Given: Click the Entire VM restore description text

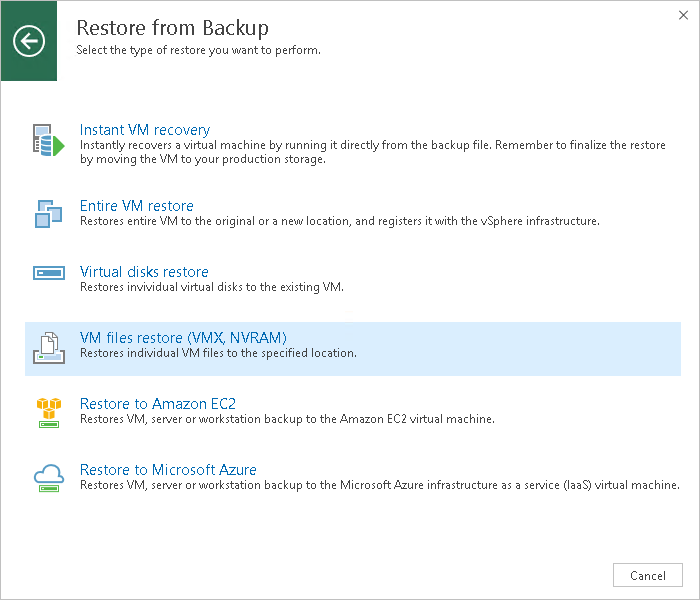Looking at the screenshot, I should 339,221.
